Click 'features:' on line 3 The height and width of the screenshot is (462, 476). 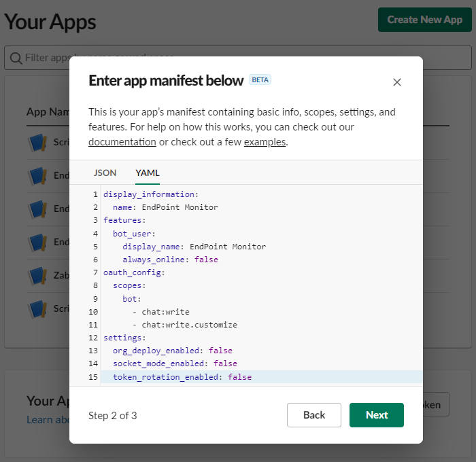(x=124, y=220)
